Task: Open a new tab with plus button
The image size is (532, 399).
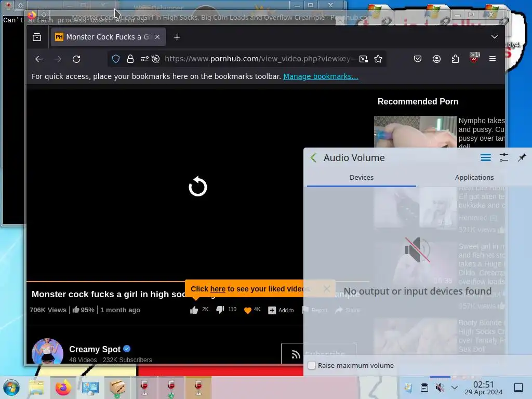Action: coord(177,37)
